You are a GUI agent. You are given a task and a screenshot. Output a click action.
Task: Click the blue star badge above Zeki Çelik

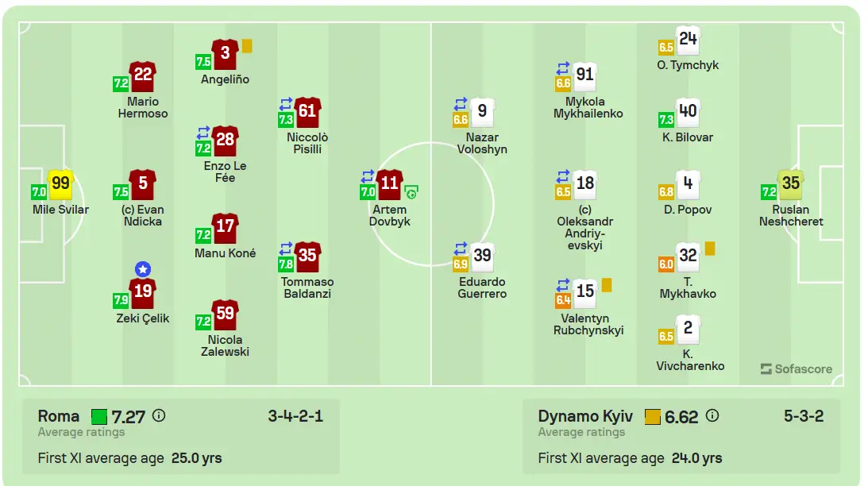click(x=143, y=269)
